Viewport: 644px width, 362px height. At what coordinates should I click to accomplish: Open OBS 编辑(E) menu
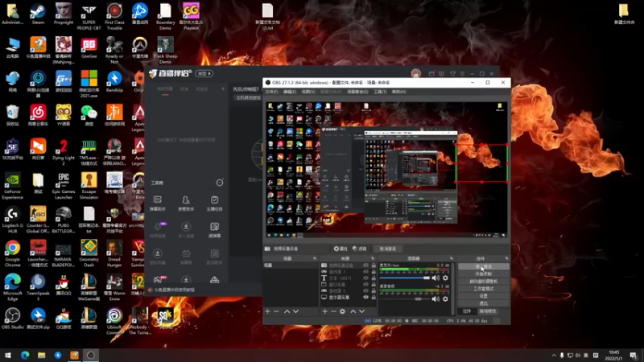(x=290, y=92)
